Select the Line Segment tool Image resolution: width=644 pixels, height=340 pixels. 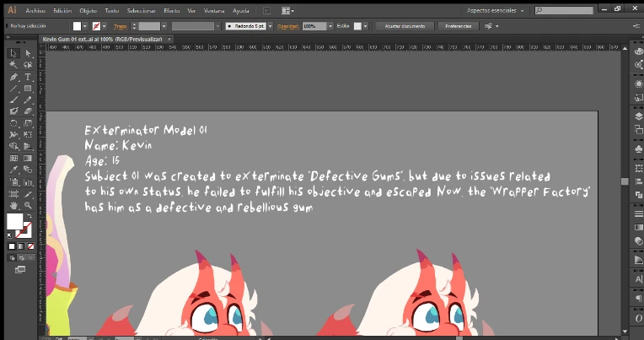tap(13, 89)
